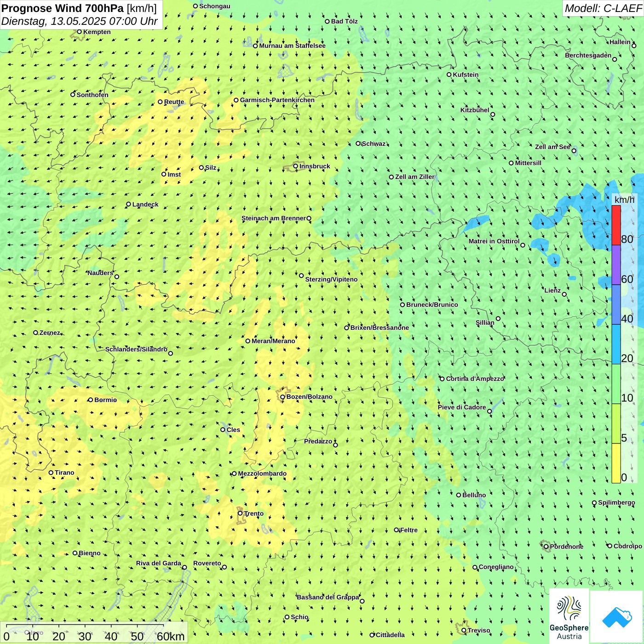This screenshot has height=644, width=644.
Task: Click the 'Bormio' label
Action: click(x=105, y=400)
